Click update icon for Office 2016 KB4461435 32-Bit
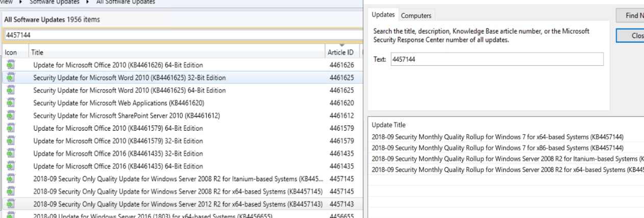644x218 pixels. coord(11,153)
